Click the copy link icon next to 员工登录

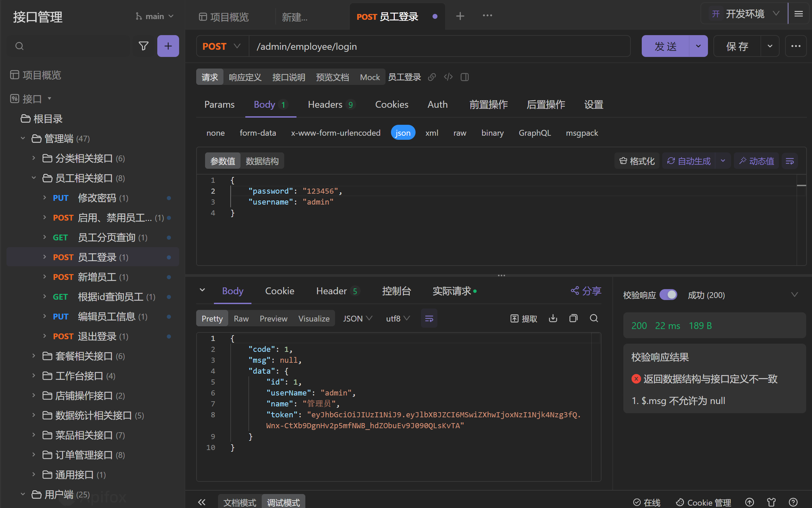[x=432, y=77]
